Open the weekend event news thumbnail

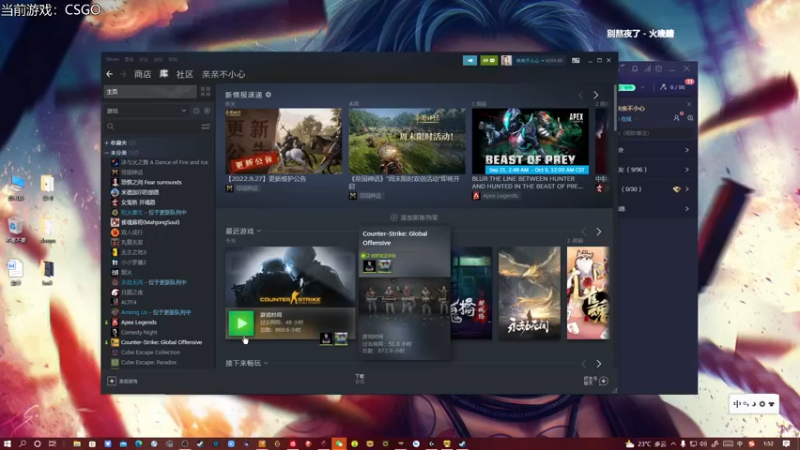(407, 141)
